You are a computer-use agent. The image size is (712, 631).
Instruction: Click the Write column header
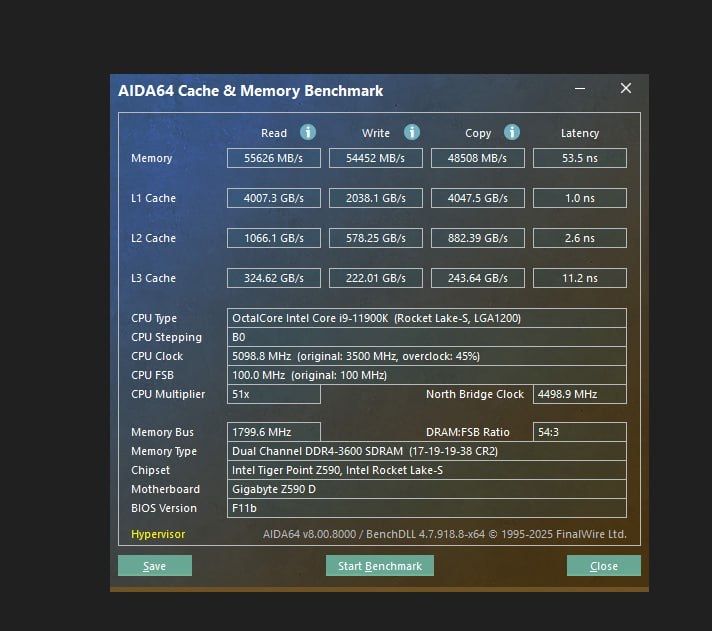[x=376, y=133]
